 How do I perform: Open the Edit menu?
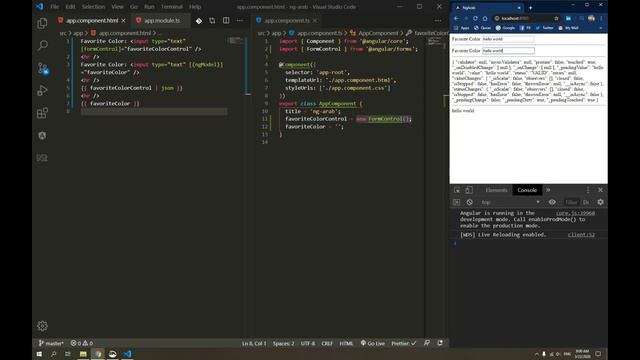click(70, 7)
